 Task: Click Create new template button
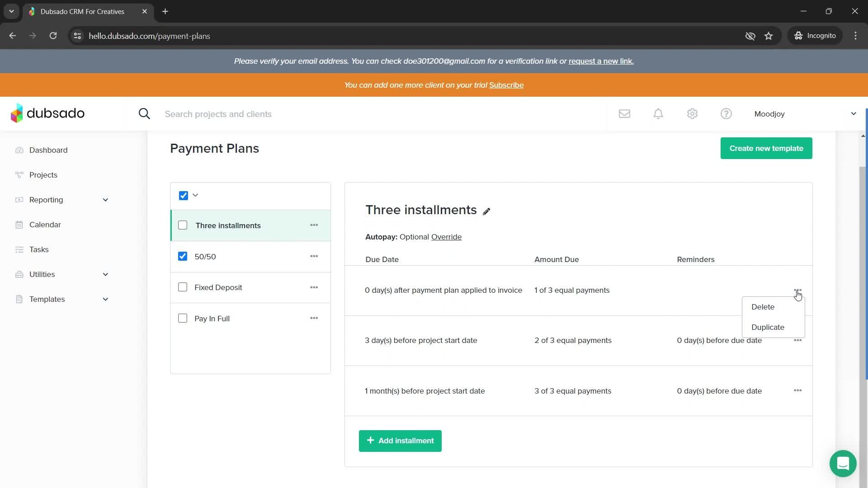tap(766, 148)
